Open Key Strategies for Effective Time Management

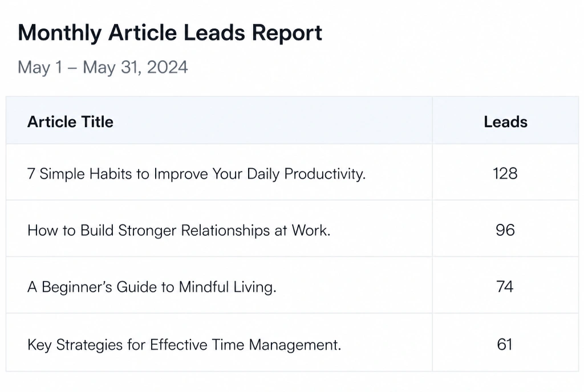tap(184, 344)
